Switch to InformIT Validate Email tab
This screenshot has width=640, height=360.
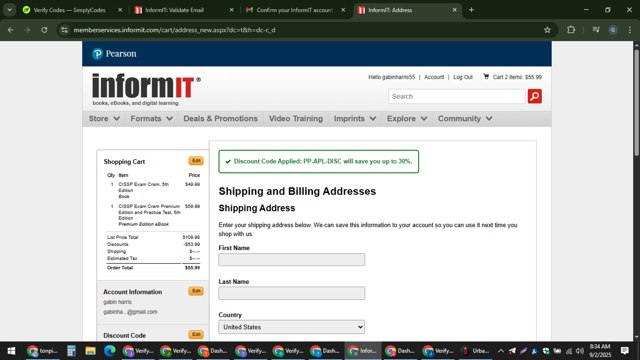tap(174, 10)
